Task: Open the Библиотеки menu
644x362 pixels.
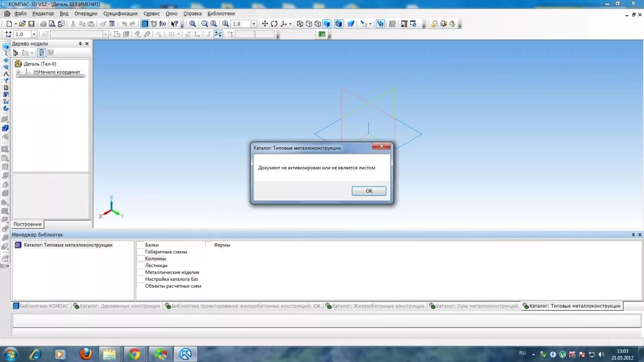Action: pos(221,14)
